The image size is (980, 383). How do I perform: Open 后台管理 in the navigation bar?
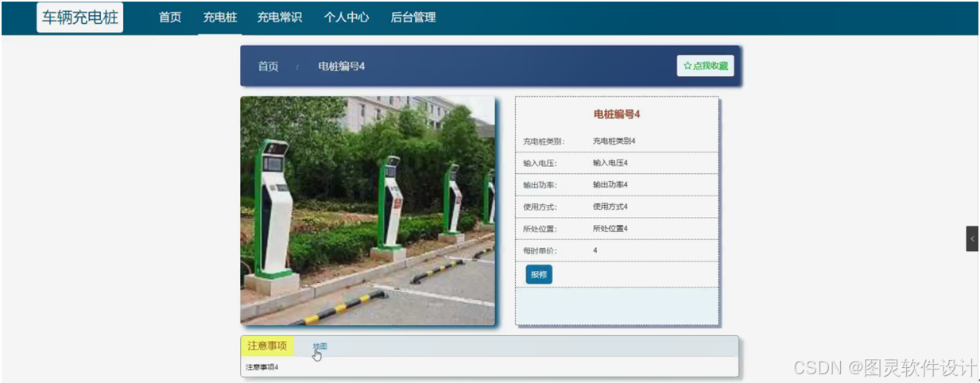[x=413, y=17]
